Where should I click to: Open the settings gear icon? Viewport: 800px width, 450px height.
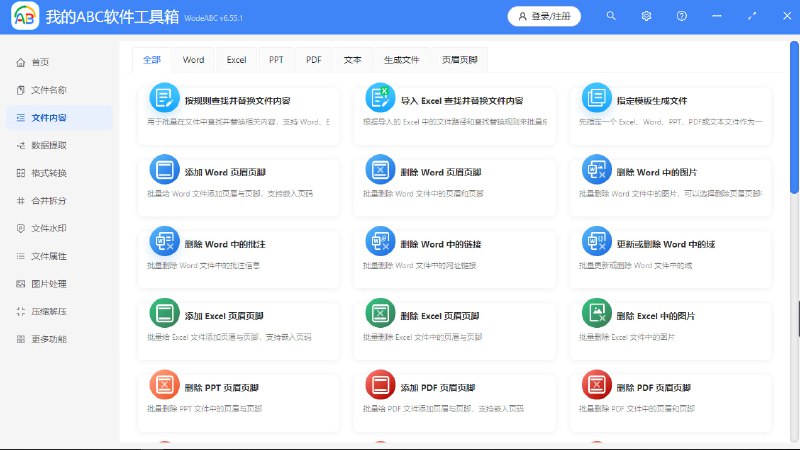647,16
